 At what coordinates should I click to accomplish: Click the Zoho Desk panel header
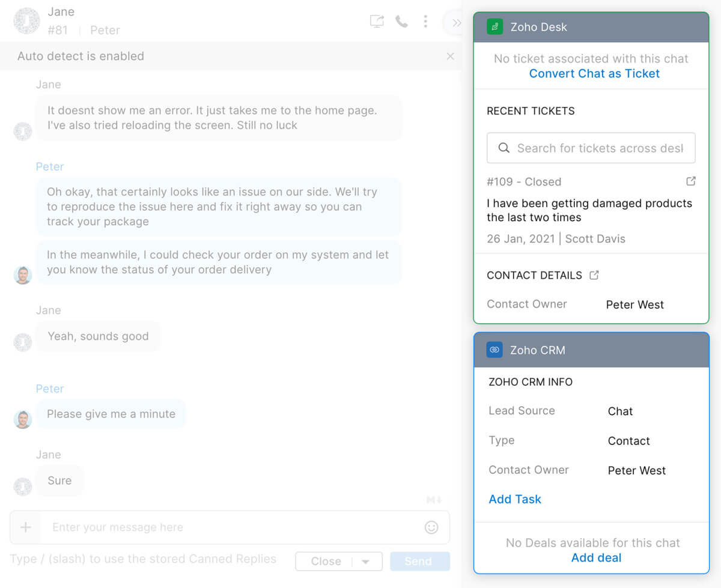[591, 27]
